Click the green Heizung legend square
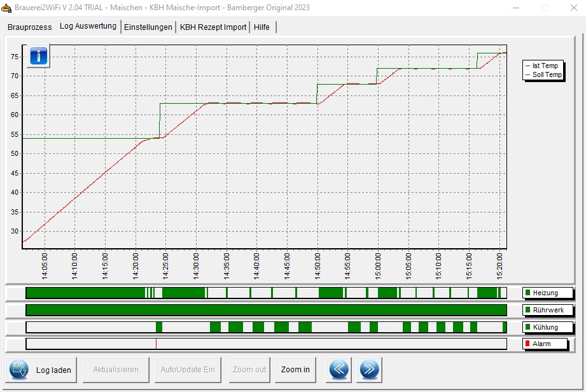Viewport: 586px width, 392px height. [527, 293]
